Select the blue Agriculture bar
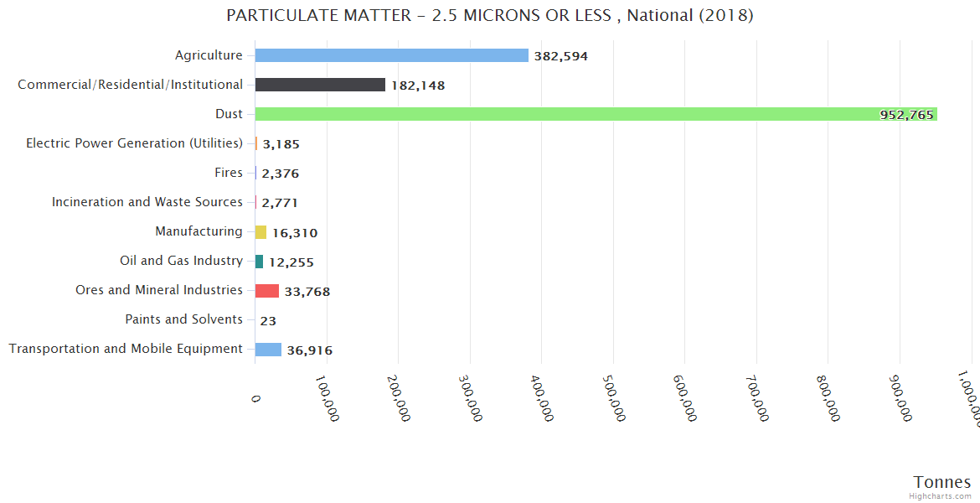The width and height of the screenshot is (980, 503). pos(391,55)
